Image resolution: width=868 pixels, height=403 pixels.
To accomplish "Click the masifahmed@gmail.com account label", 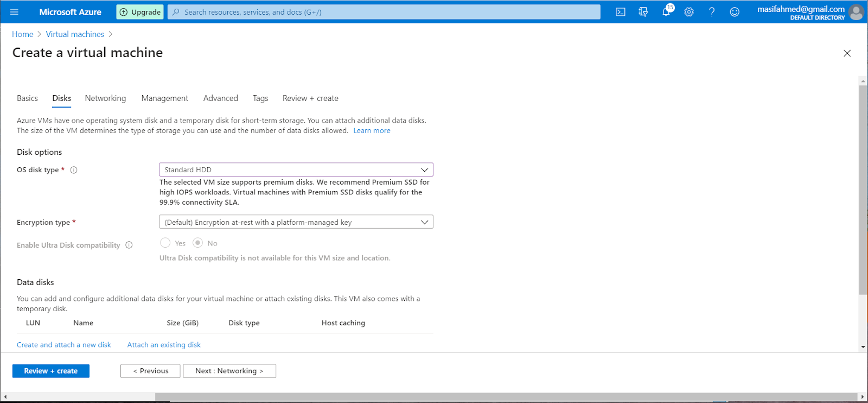I will 801,9.
